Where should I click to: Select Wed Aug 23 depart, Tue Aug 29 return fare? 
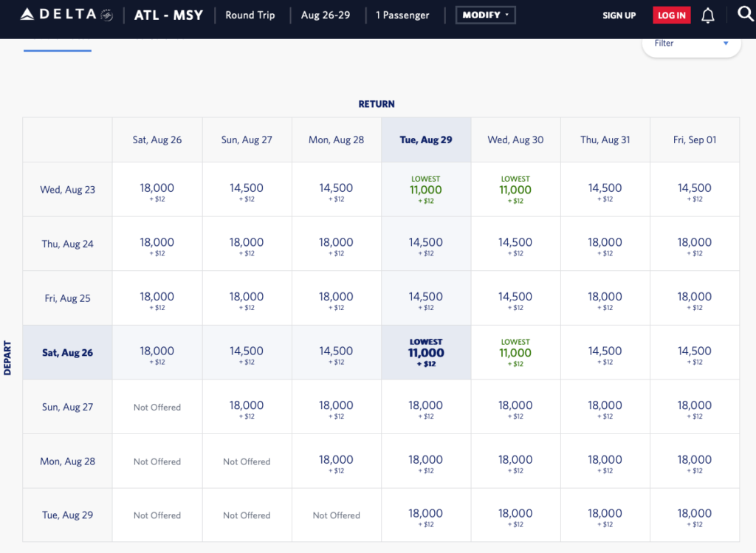click(x=426, y=190)
